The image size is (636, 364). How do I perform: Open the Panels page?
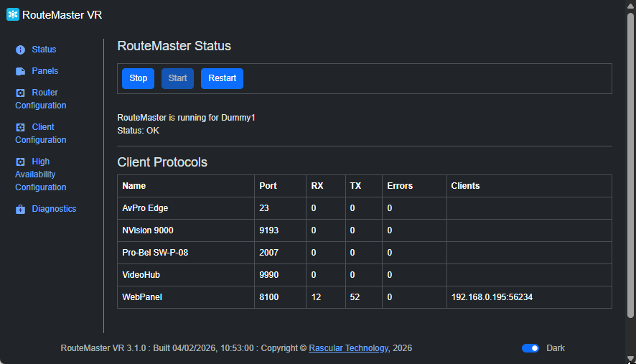point(45,71)
